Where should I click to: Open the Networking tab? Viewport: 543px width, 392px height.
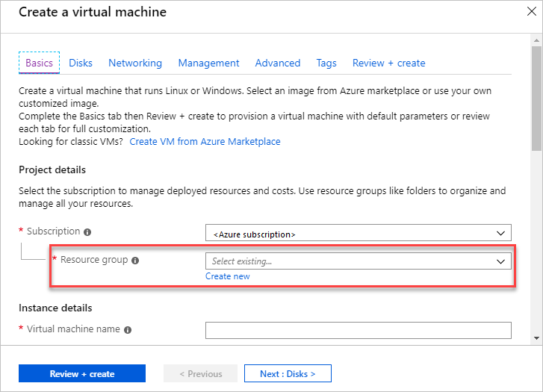tap(135, 63)
